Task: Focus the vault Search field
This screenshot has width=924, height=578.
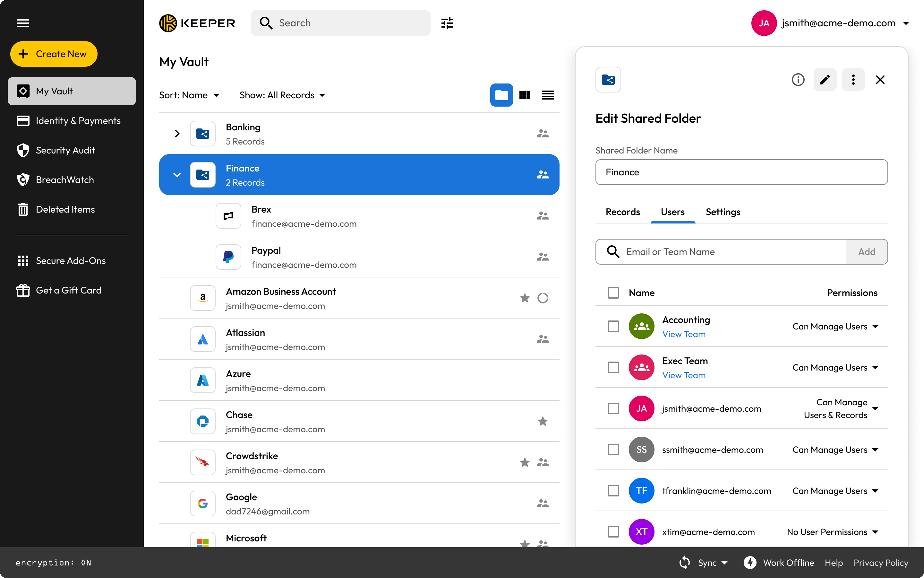Action: [340, 23]
